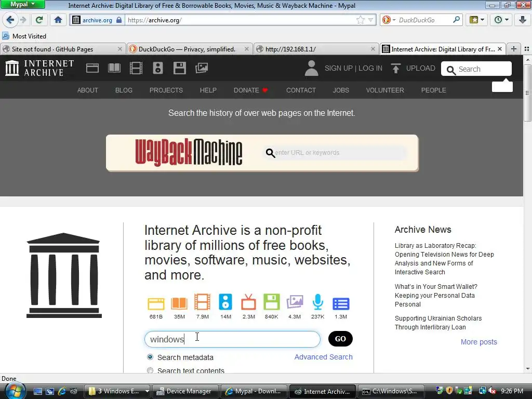Open the Internet Archive logo home link
The width and height of the screenshot is (532, 399).
coord(39,68)
